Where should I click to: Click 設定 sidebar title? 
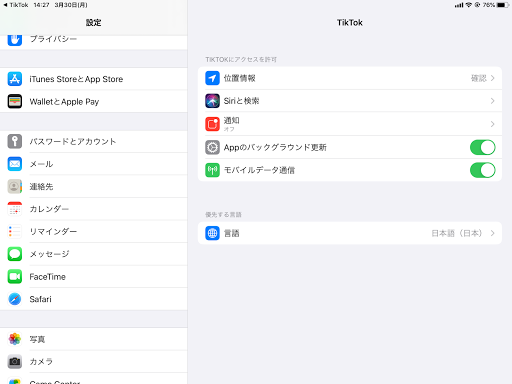tap(93, 23)
